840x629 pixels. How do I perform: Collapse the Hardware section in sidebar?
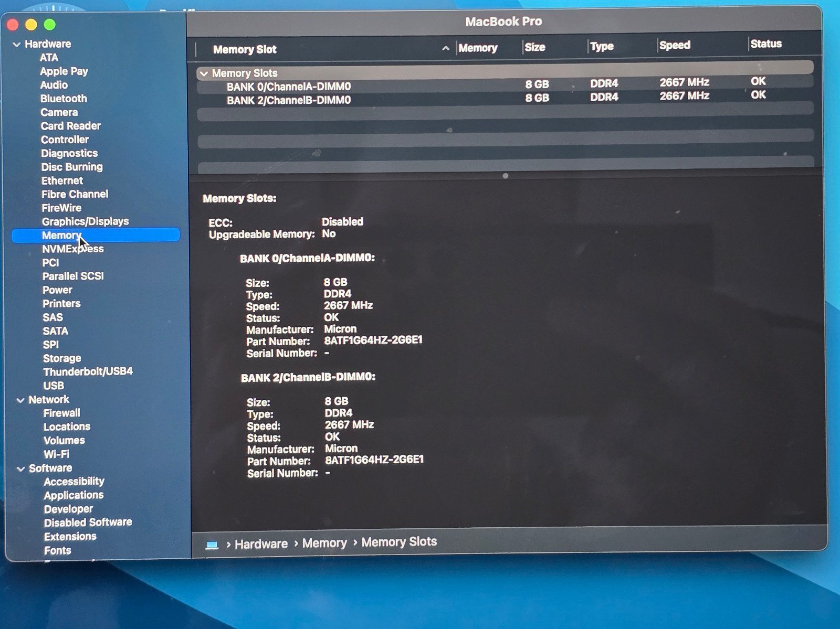pyautogui.click(x=17, y=45)
